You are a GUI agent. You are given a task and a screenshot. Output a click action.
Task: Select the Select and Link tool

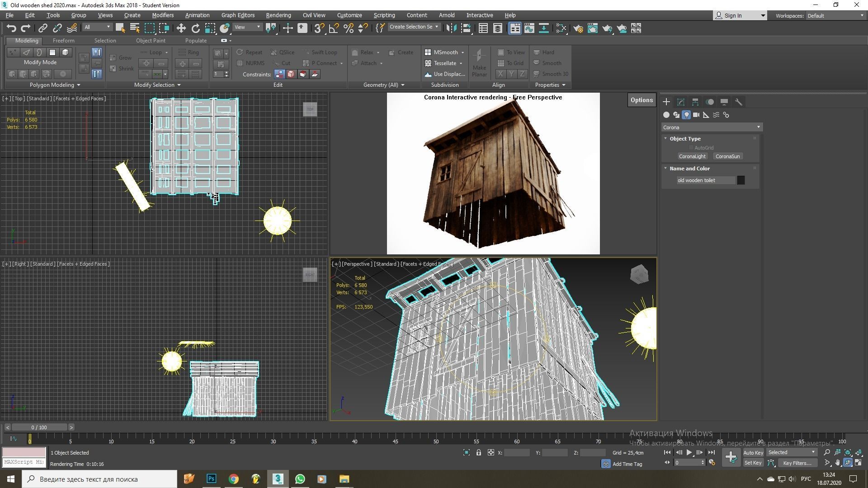42,28
